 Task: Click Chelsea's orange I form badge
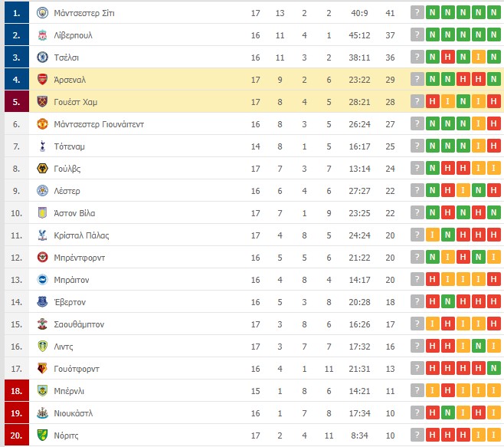(478, 57)
